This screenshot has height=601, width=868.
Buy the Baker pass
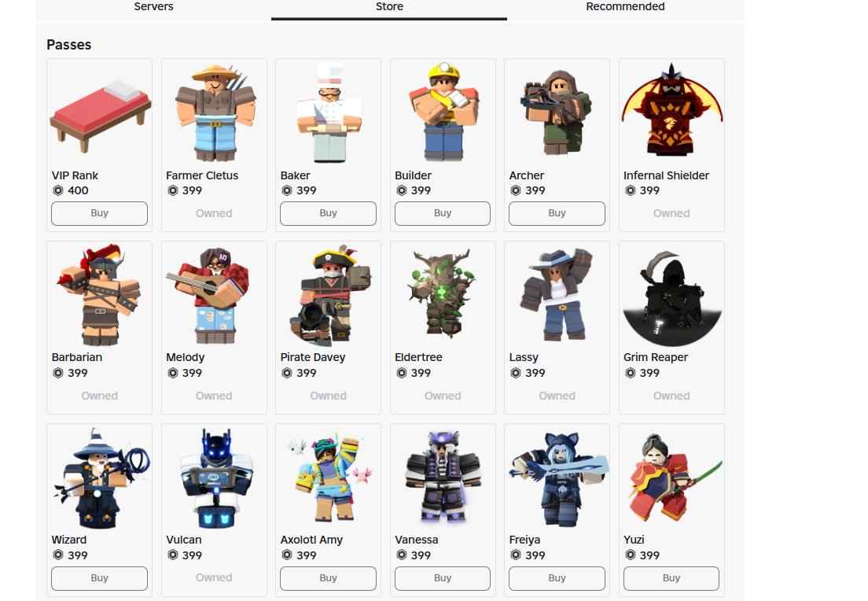coord(329,213)
